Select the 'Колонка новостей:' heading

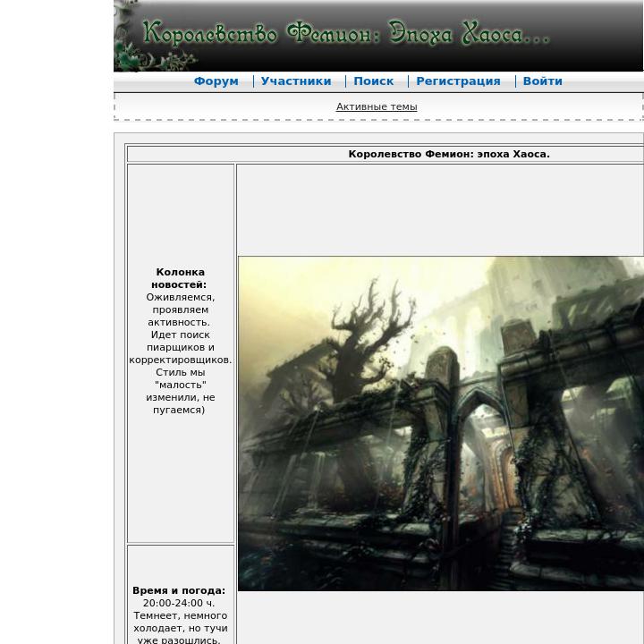[179, 278]
